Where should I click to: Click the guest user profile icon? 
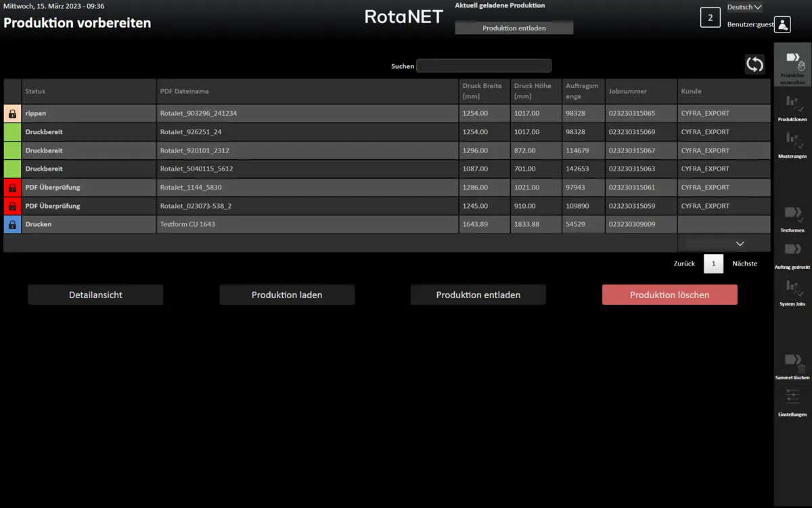click(x=783, y=24)
